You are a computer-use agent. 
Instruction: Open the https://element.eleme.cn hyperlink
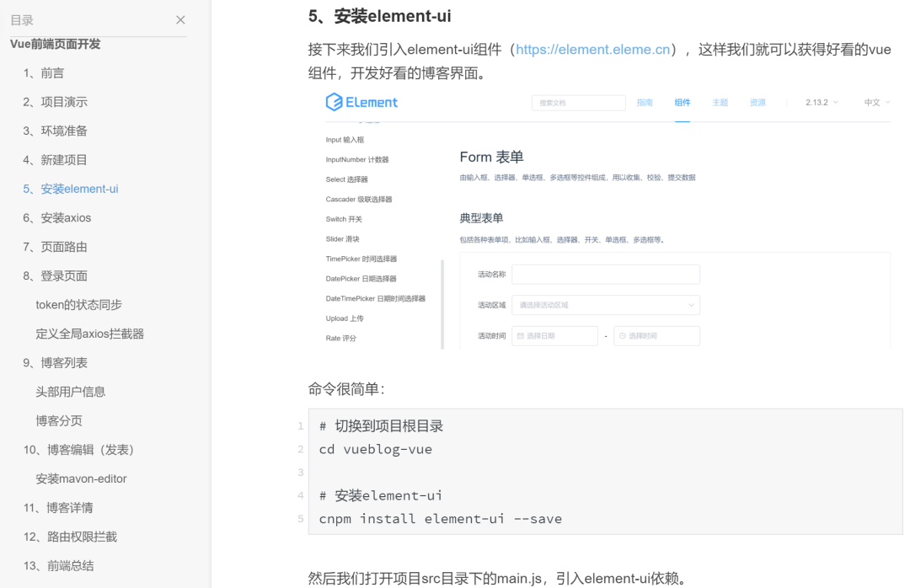tap(593, 50)
